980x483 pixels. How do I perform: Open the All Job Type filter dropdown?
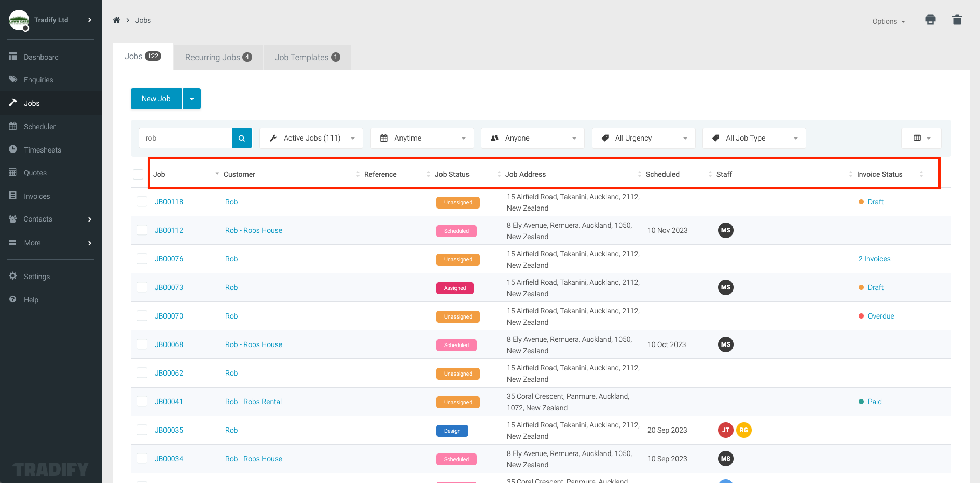tap(754, 138)
